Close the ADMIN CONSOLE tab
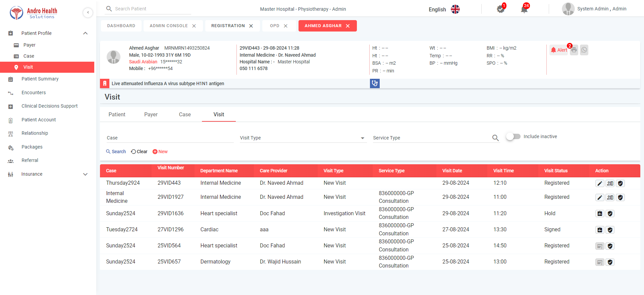Viewport: 644px width, 295px height. [x=194, y=26]
